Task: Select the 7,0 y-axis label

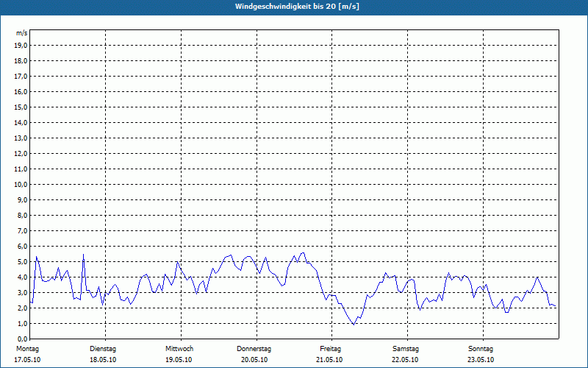Action: 23,231
